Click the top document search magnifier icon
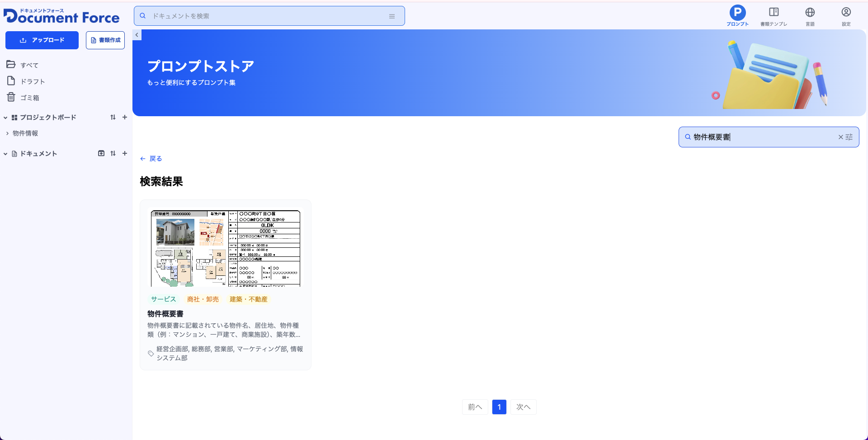Image resolution: width=868 pixels, height=440 pixels. click(143, 16)
